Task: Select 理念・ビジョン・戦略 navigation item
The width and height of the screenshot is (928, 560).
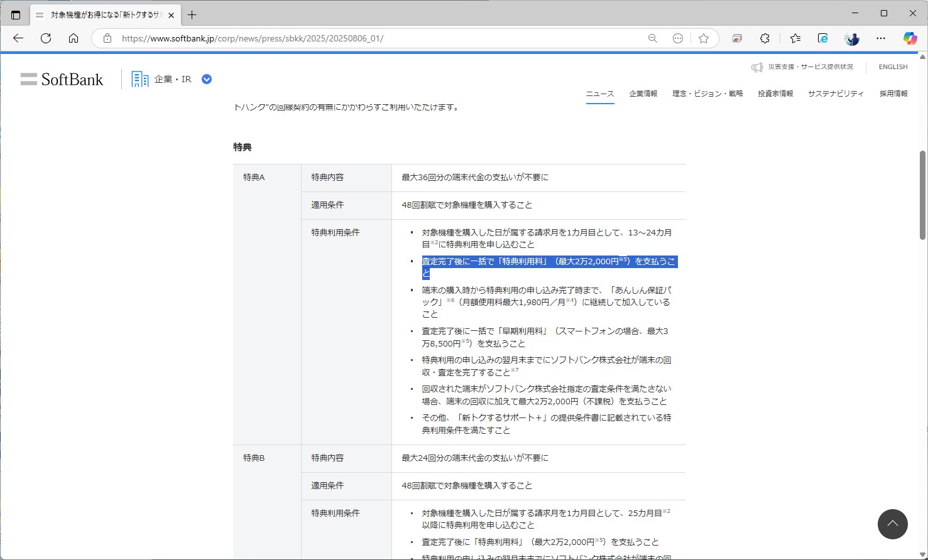Action: coord(707,94)
